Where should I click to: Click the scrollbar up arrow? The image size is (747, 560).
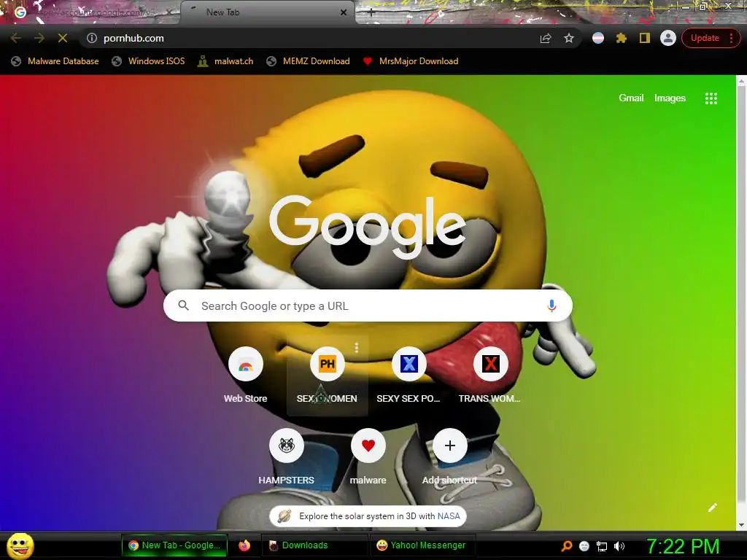741,82
